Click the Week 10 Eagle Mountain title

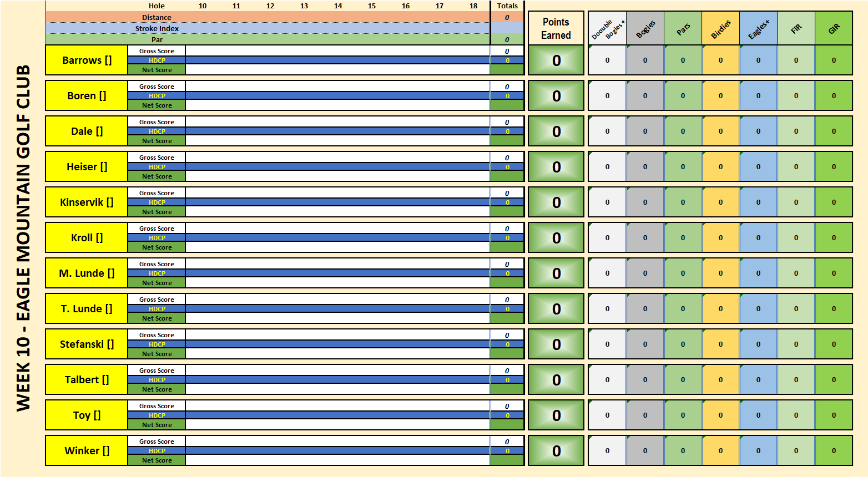click(23, 238)
